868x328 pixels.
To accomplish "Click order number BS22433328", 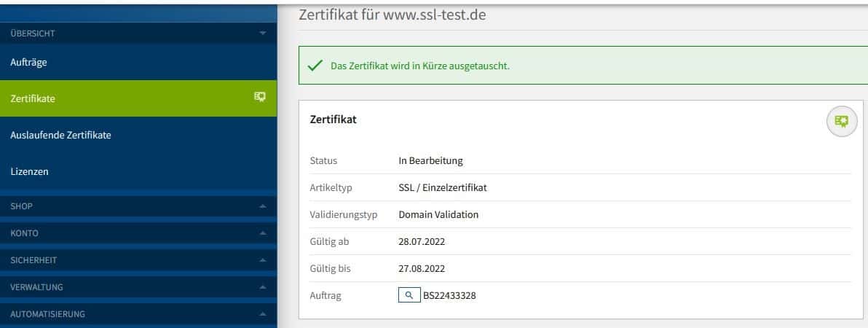I will click(x=449, y=296).
